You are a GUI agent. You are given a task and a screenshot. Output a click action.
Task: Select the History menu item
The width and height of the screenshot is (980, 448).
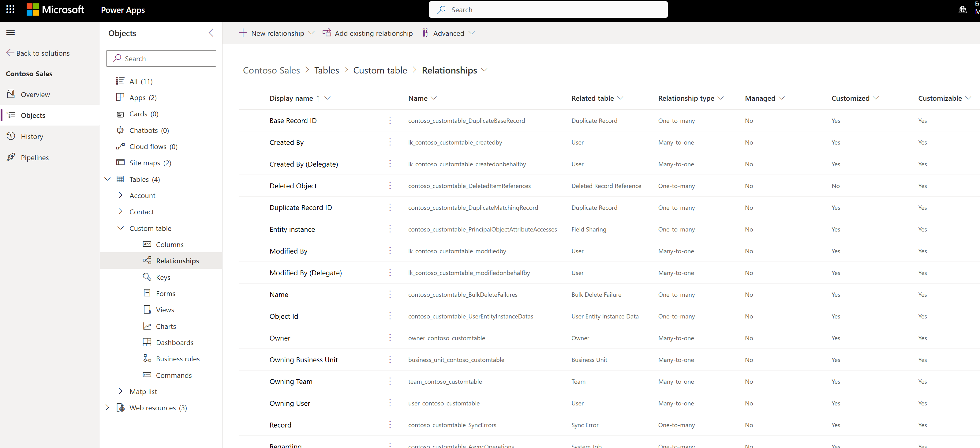[x=32, y=136]
